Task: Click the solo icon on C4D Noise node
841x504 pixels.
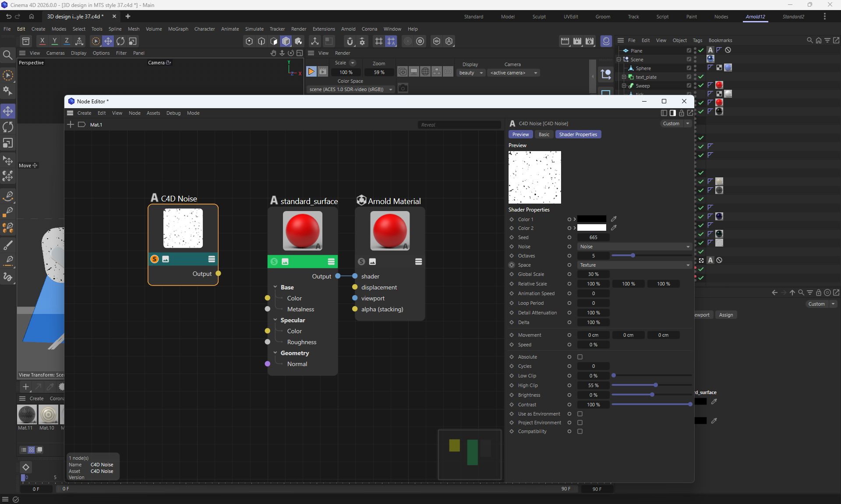Action: click(x=154, y=259)
